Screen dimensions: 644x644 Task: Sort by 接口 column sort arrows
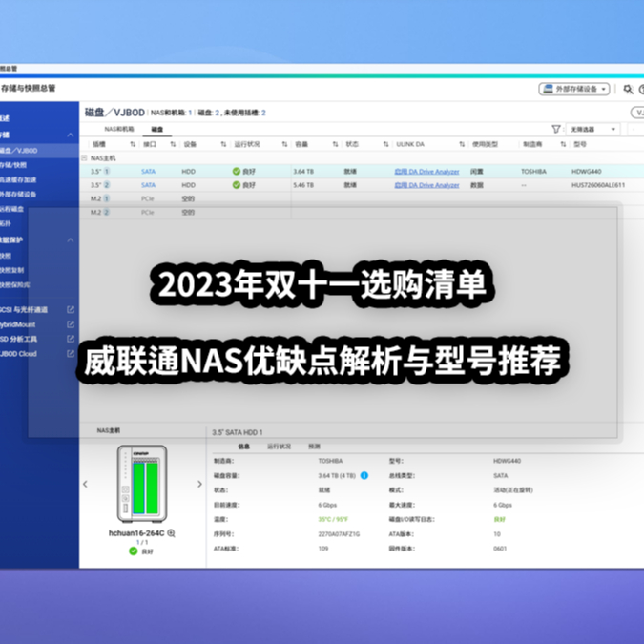pyautogui.click(x=173, y=144)
